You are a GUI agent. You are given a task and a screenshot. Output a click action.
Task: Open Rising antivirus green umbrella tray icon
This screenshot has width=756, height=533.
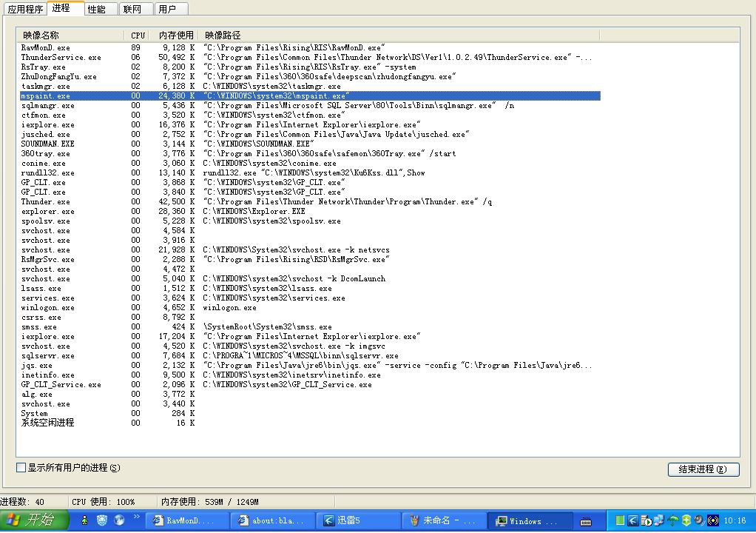672,520
